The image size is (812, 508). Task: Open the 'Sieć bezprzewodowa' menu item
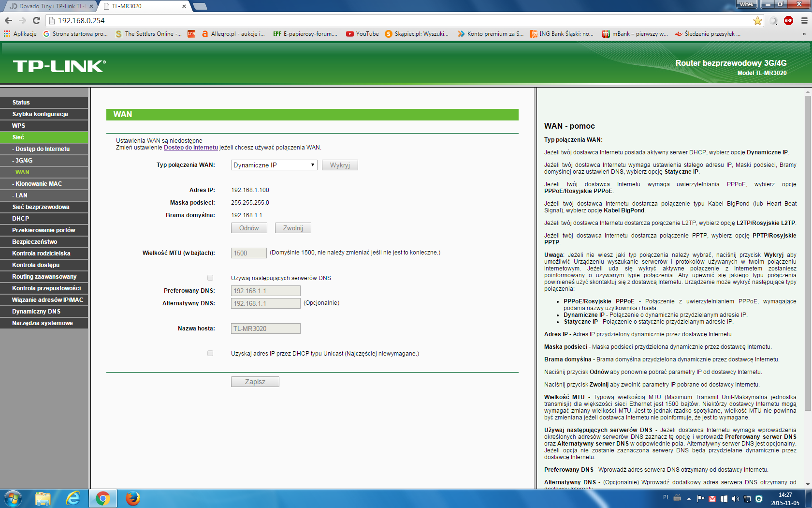coord(41,207)
